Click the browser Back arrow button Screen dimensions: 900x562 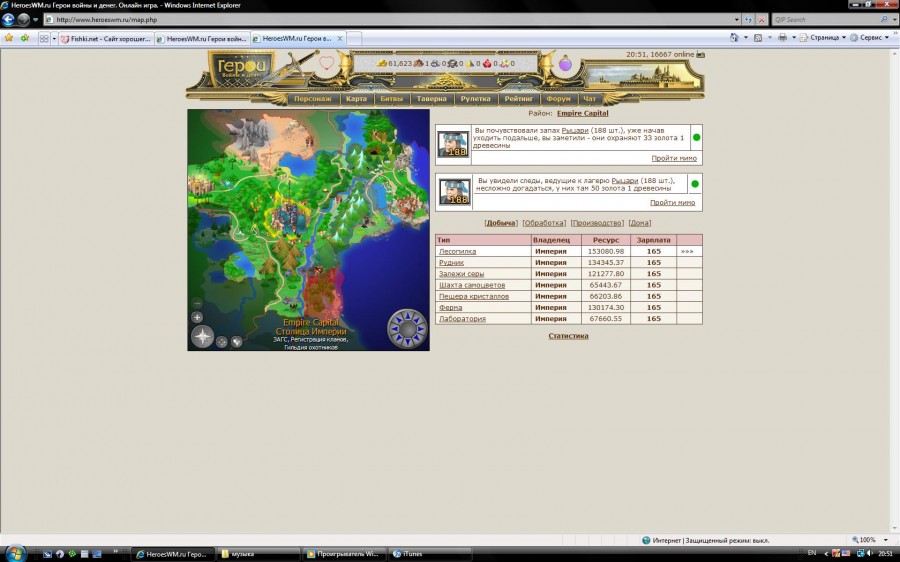[8, 20]
